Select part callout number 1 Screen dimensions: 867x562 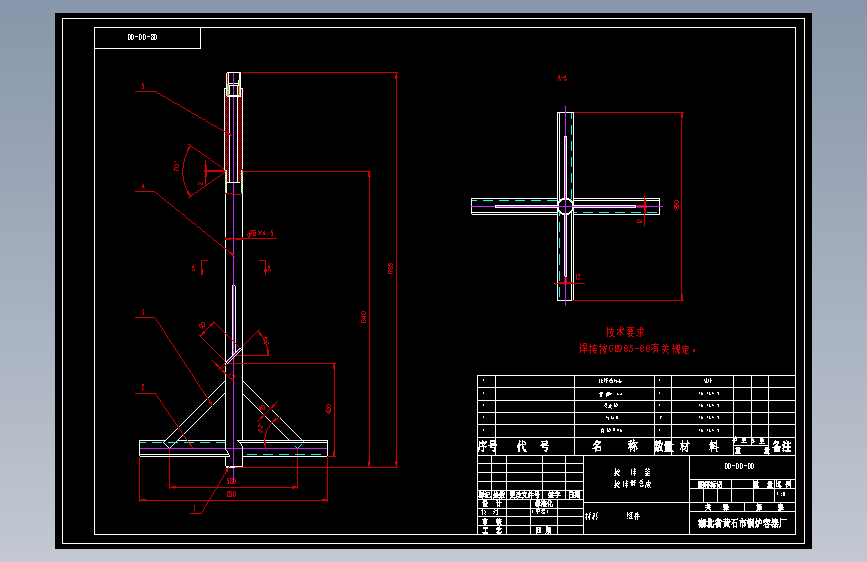pos(194,508)
